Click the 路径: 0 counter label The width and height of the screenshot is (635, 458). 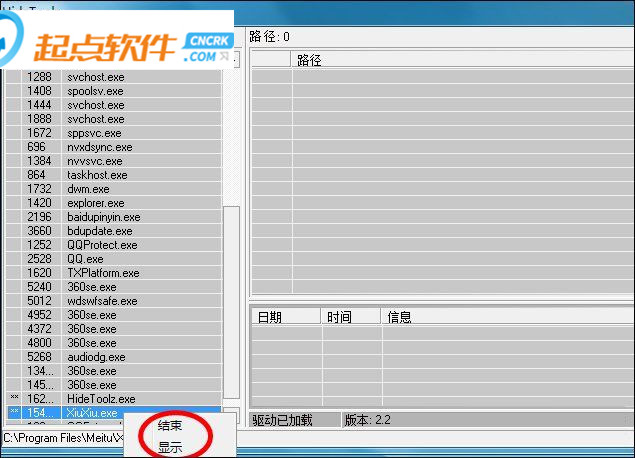pyautogui.click(x=269, y=37)
